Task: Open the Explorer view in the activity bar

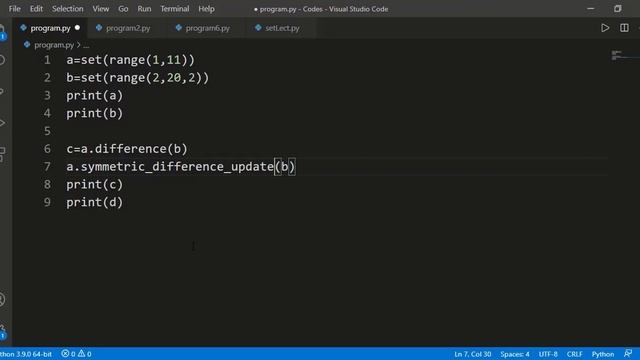Action: pos(2,32)
